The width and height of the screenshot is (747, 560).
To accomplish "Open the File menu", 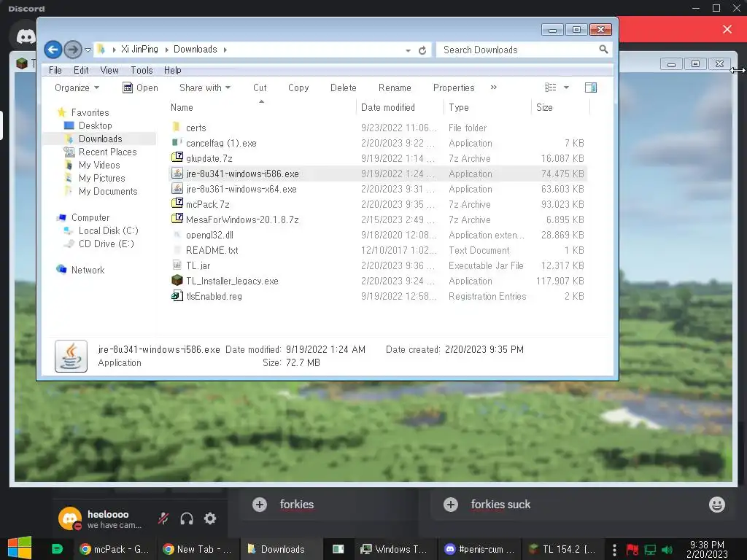I will point(55,70).
